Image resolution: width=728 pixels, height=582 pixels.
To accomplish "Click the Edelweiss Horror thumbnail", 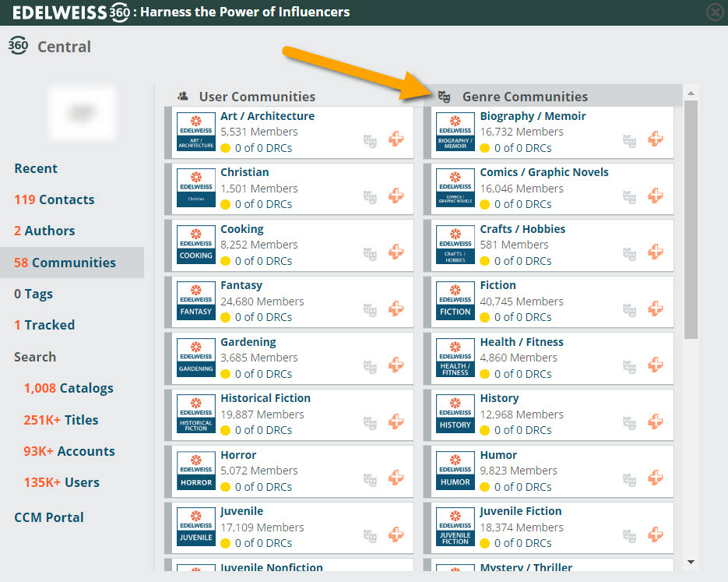I will pyautogui.click(x=196, y=471).
